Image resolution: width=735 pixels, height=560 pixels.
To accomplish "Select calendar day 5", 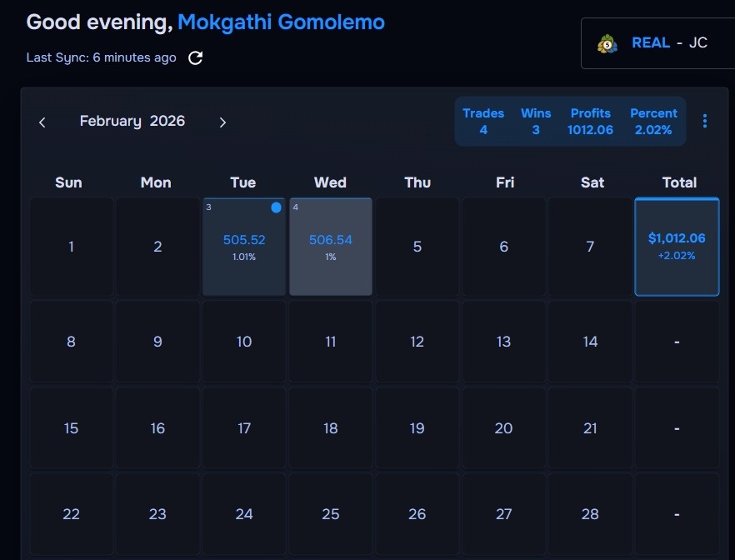I will click(x=417, y=247).
